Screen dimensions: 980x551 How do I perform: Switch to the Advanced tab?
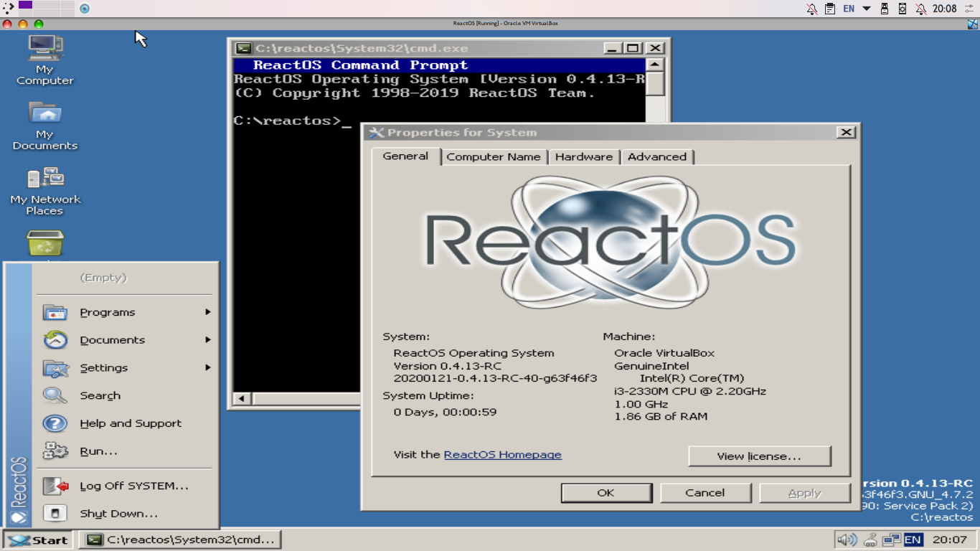click(657, 157)
